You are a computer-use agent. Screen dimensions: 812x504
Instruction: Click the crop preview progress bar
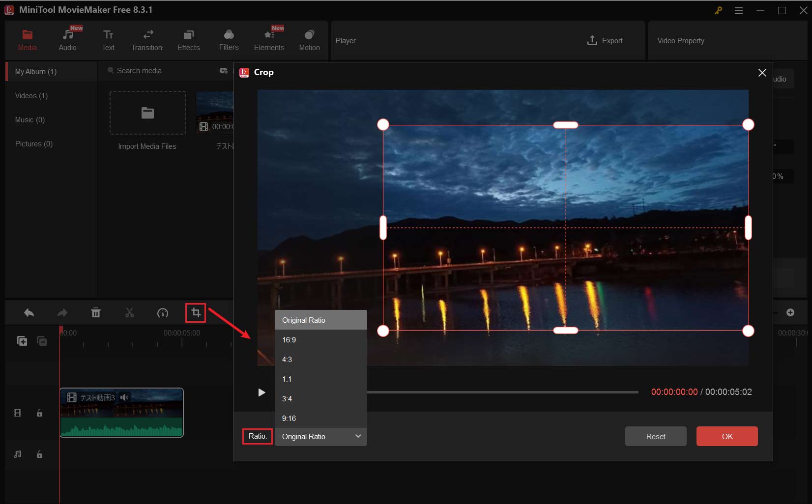tap(501, 392)
